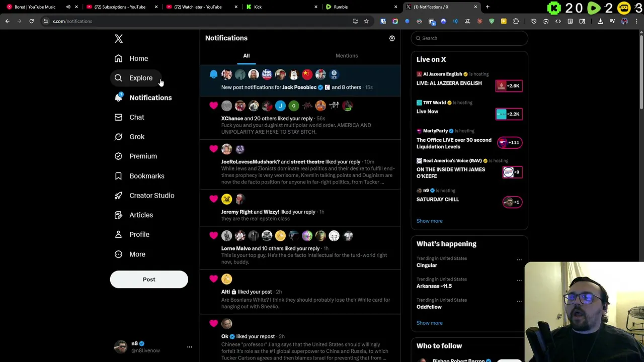
Task: Open a new browser tab
Action: point(488,7)
